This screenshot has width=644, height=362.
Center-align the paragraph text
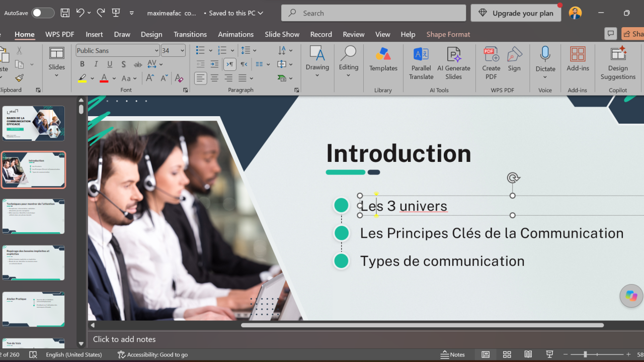point(214,78)
